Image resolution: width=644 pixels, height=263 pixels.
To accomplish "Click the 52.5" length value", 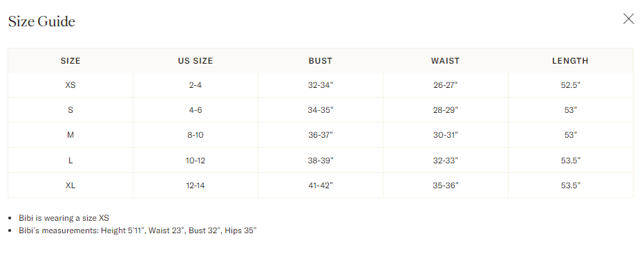I will (x=570, y=85).
